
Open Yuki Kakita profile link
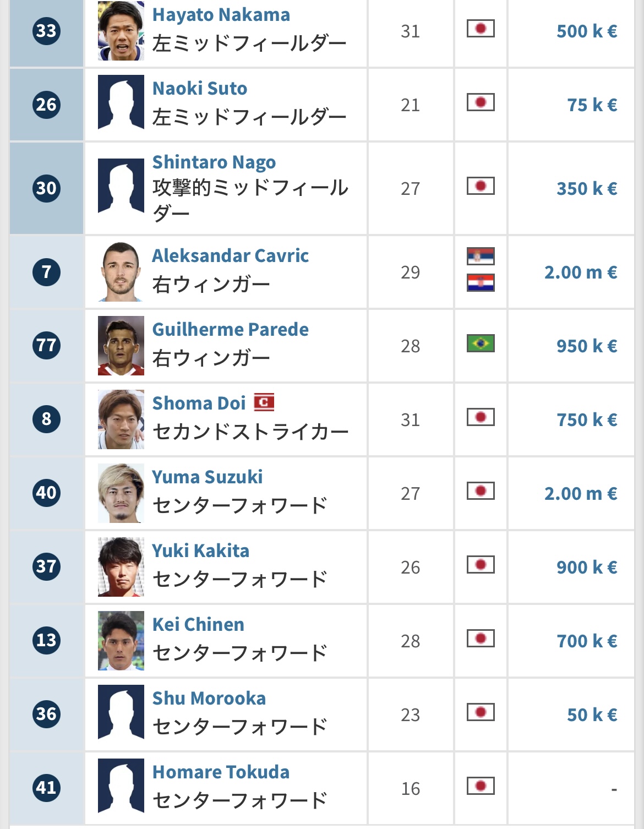tap(201, 550)
